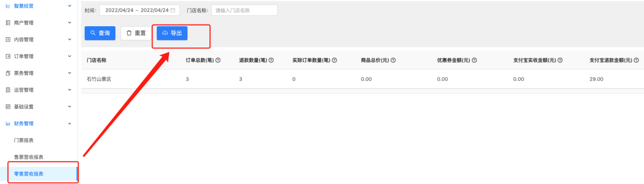Click the 财务管理 bar chart icon
644x184 pixels.
(8, 124)
